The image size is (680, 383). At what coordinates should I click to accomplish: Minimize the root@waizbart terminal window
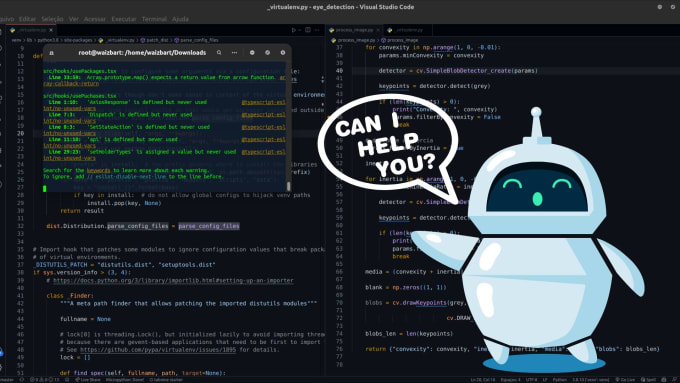pyautogui.click(x=252, y=52)
